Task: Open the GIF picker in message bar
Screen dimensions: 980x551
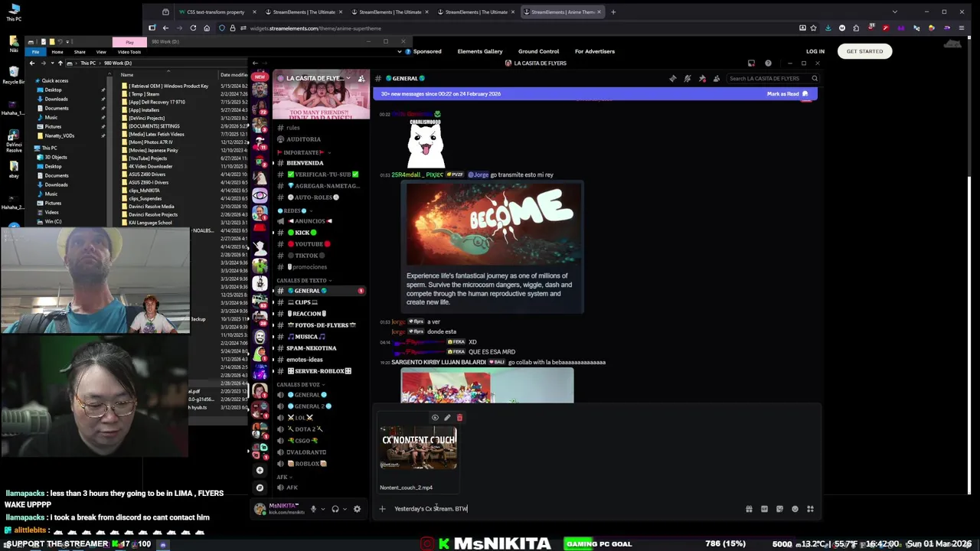Action: [x=764, y=509]
